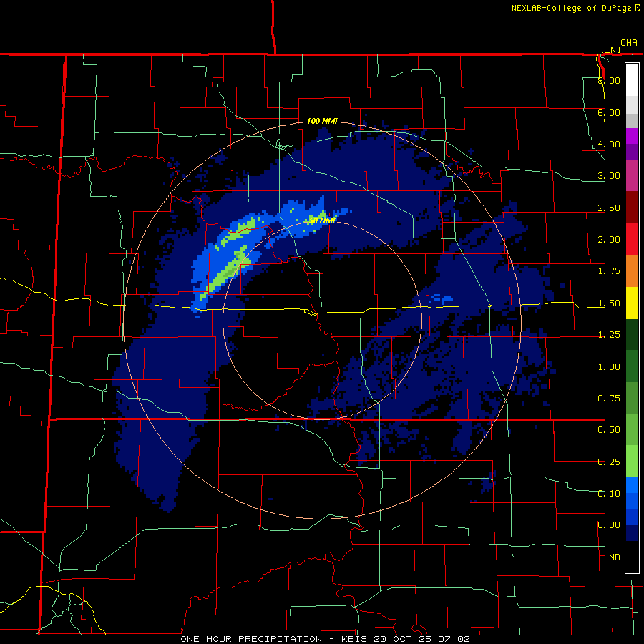
Task: Select the 0.25 legend value
Action: click(609, 462)
